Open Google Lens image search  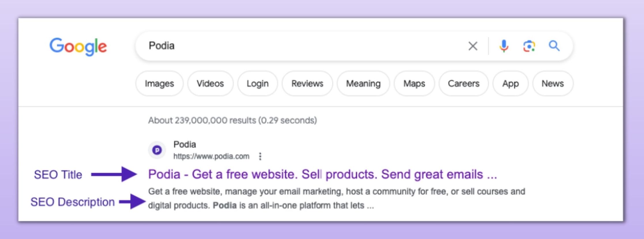529,46
